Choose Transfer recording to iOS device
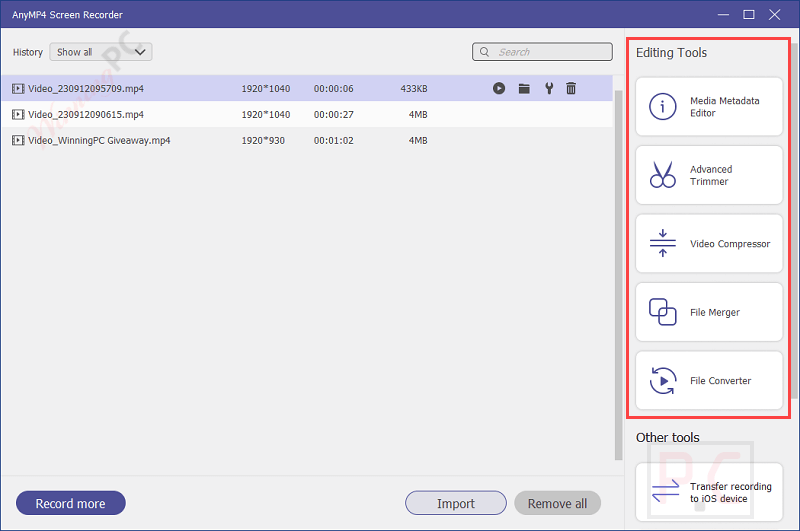The height and width of the screenshot is (531, 800). tap(709, 492)
